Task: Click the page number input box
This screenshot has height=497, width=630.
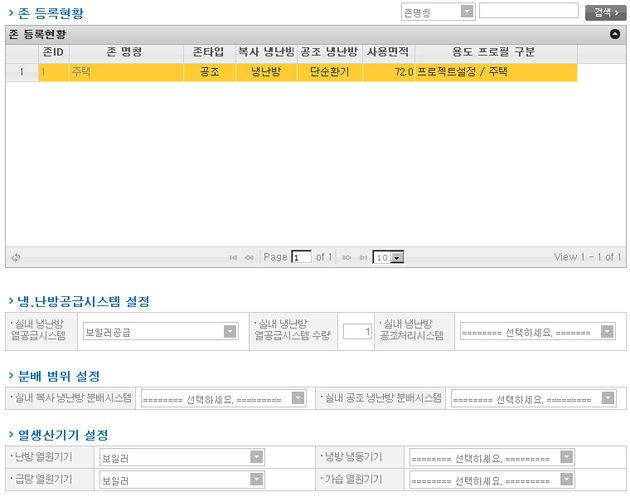Action: pyautogui.click(x=301, y=257)
